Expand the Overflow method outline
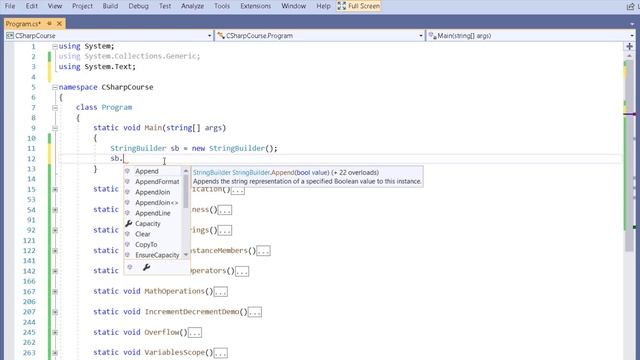This screenshot has height=360, width=640. (x=55, y=332)
